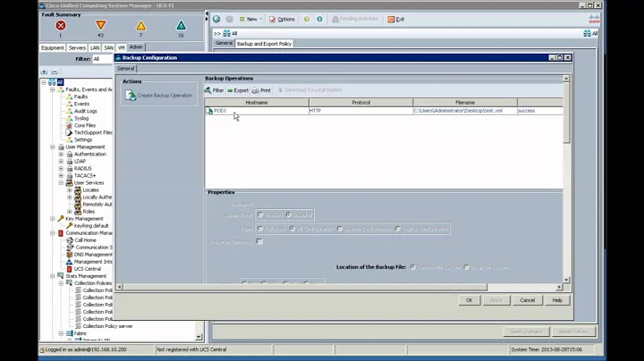Click Export in Backup Operations toolbar
Viewport: 644px width, 361px height.
tap(238, 90)
